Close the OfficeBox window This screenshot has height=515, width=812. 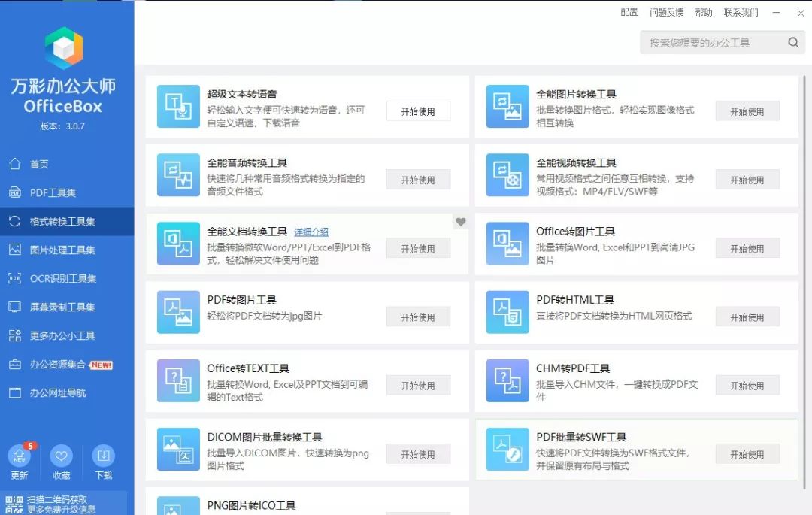801,13
